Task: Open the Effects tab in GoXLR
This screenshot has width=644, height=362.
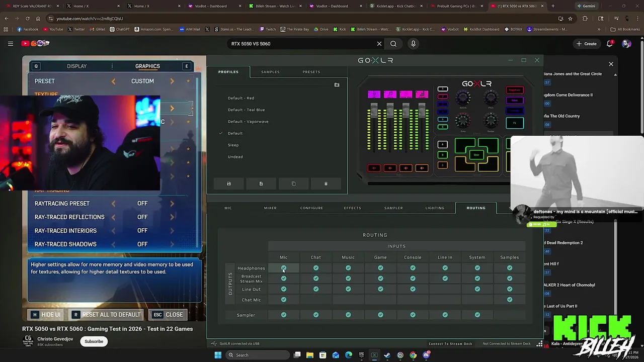Action: click(x=352, y=208)
